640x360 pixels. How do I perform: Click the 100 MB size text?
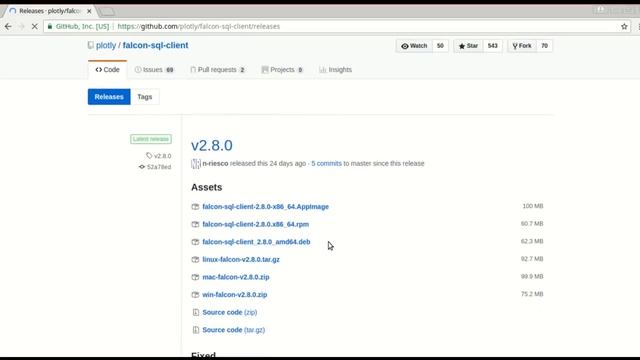pos(533,206)
